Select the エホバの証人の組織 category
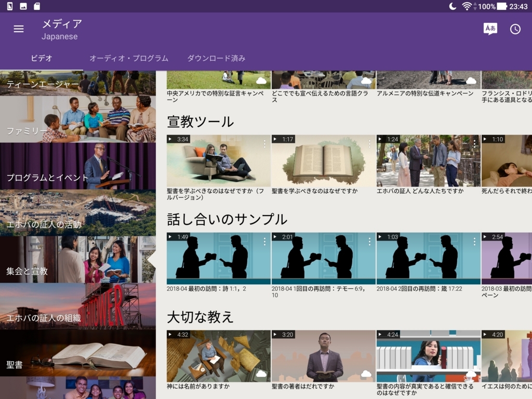Viewport: 532px width, 399px height. [x=78, y=307]
